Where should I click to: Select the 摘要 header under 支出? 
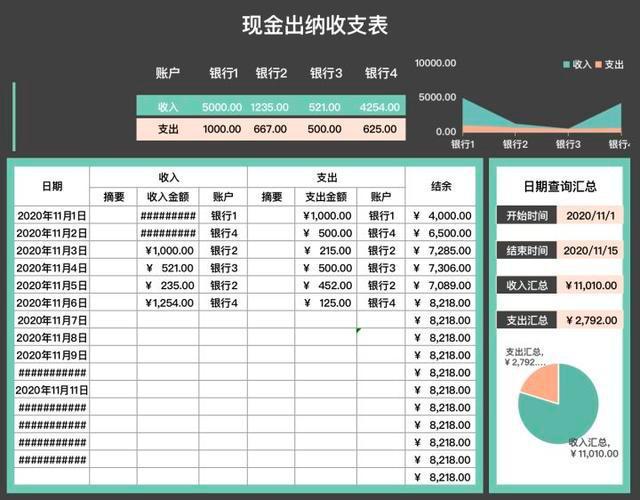pyautogui.click(x=271, y=197)
